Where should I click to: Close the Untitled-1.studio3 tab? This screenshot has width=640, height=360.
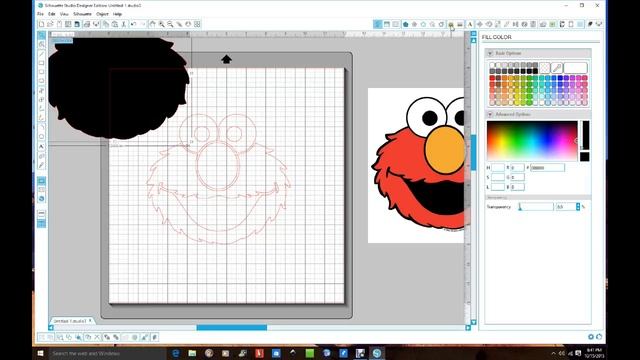coord(91,321)
